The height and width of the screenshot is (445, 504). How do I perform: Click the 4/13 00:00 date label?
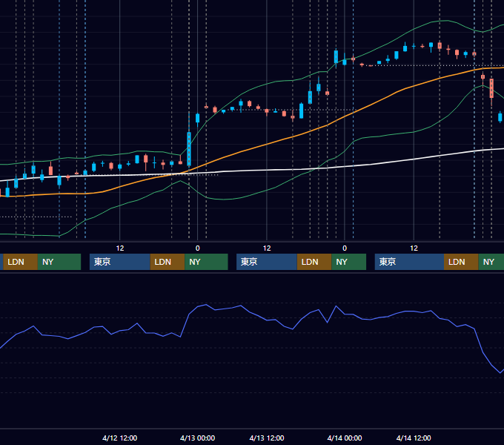click(197, 438)
